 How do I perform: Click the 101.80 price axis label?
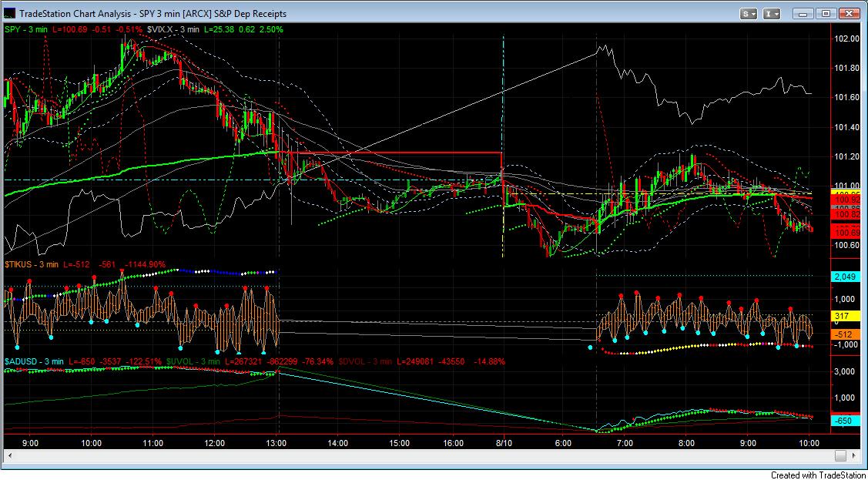(847, 68)
